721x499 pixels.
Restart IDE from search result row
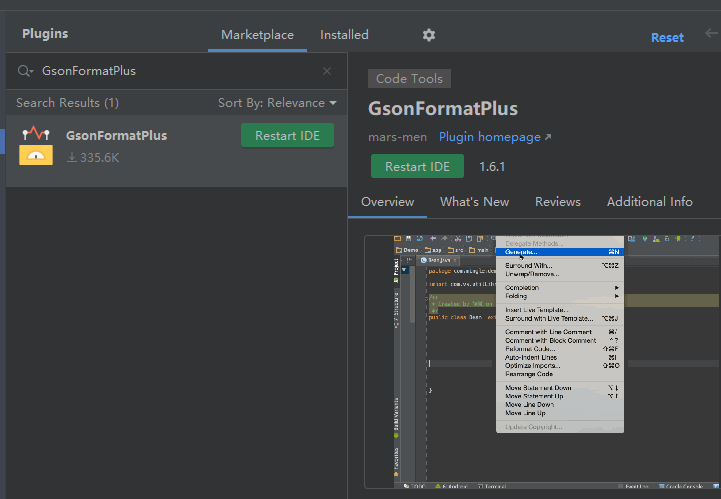[x=287, y=136]
